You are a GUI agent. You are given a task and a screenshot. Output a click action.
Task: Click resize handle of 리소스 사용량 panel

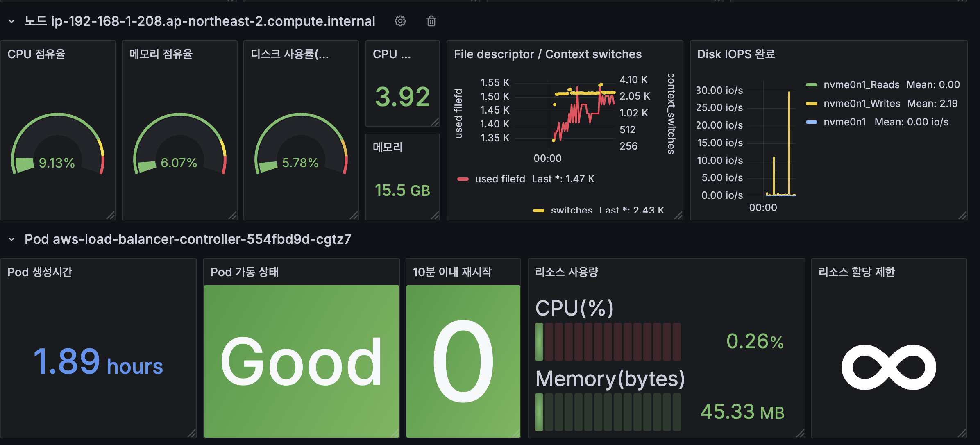click(x=800, y=433)
